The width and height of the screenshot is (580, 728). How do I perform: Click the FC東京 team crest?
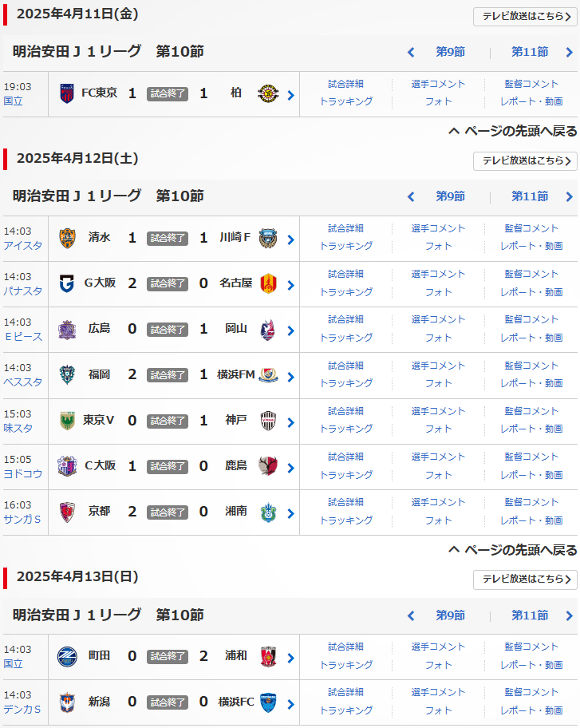tap(67, 93)
